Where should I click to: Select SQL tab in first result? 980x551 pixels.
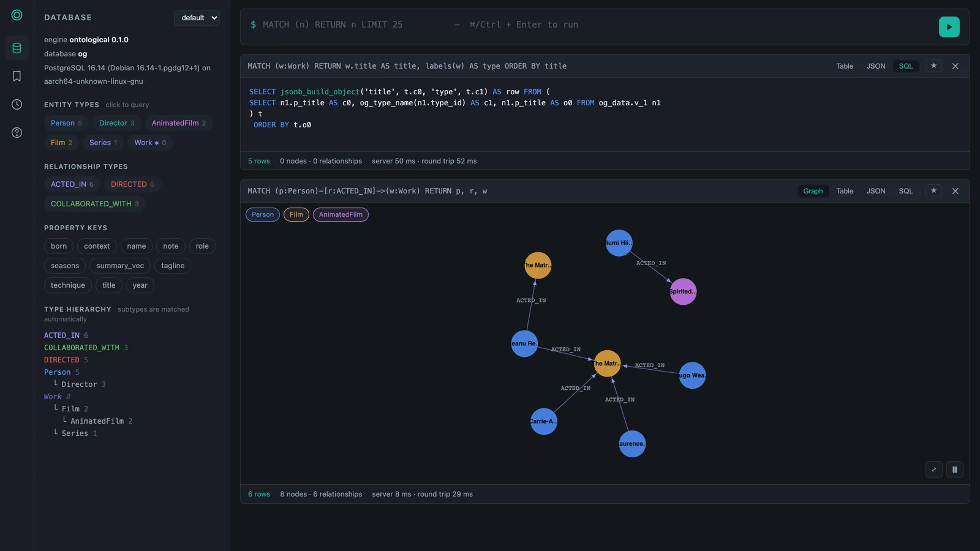pos(905,66)
